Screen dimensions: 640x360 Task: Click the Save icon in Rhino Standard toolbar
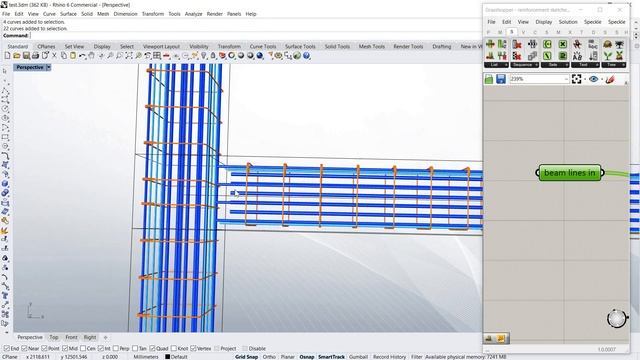click(x=26, y=56)
